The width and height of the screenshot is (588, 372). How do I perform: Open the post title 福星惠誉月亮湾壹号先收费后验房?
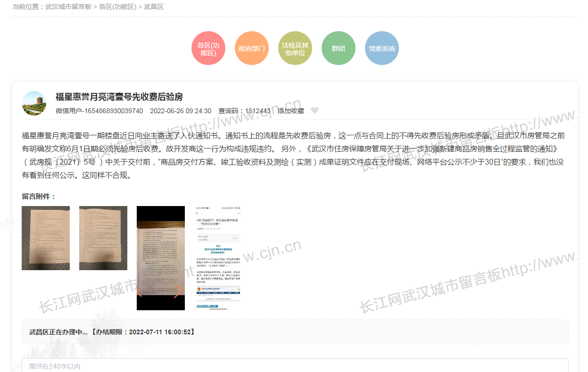119,97
